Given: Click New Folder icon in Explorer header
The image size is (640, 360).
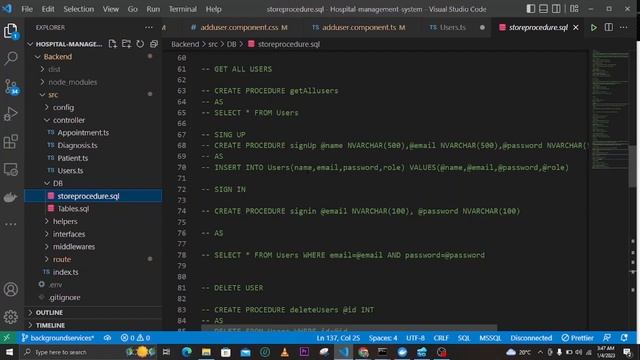Looking at the screenshot, I should coord(127,44).
